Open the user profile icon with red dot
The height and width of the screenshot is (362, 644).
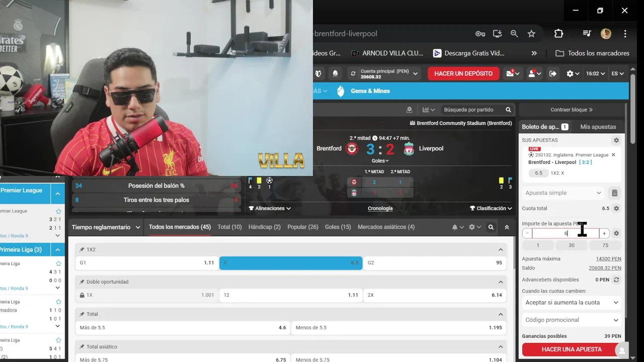pyautogui.click(x=531, y=73)
